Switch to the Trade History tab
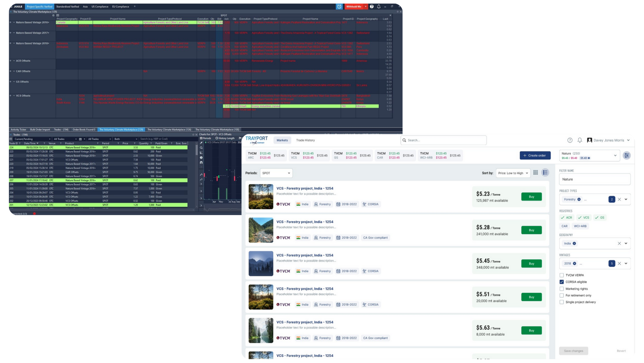 click(305, 140)
